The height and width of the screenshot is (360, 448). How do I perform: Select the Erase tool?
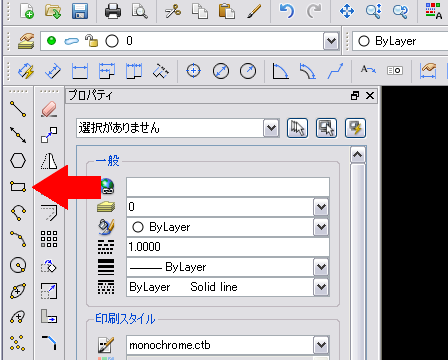pyautogui.click(x=49, y=109)
